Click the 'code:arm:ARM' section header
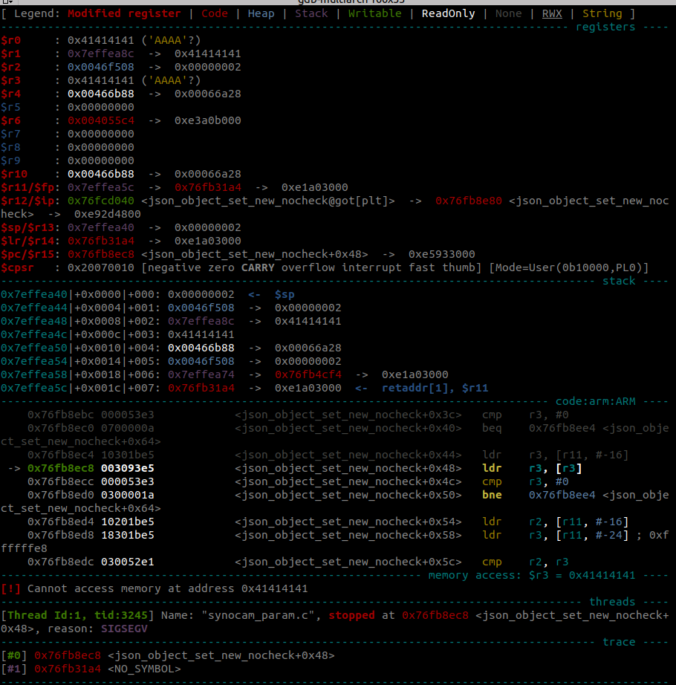676x685 pixels. click(x=601, y=400)
